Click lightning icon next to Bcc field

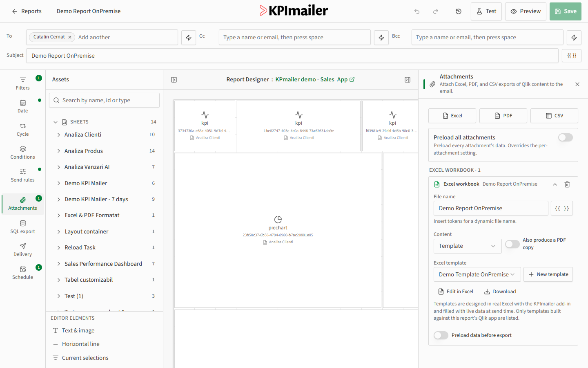(x=574, y=37)
